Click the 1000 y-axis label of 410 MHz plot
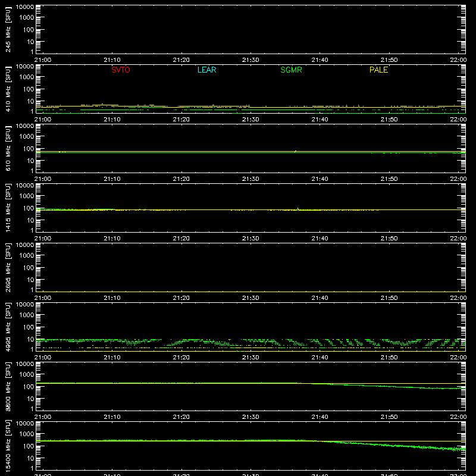The height and width of the screenshot is (476, 476). click(x=27, y=77)
